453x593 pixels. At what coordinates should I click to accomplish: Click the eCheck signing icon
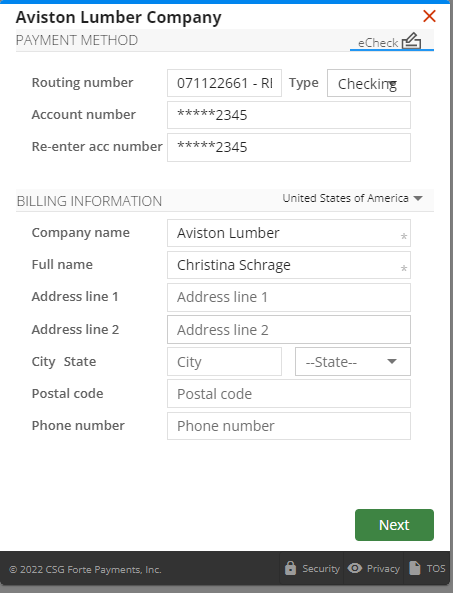click(411, 41)
